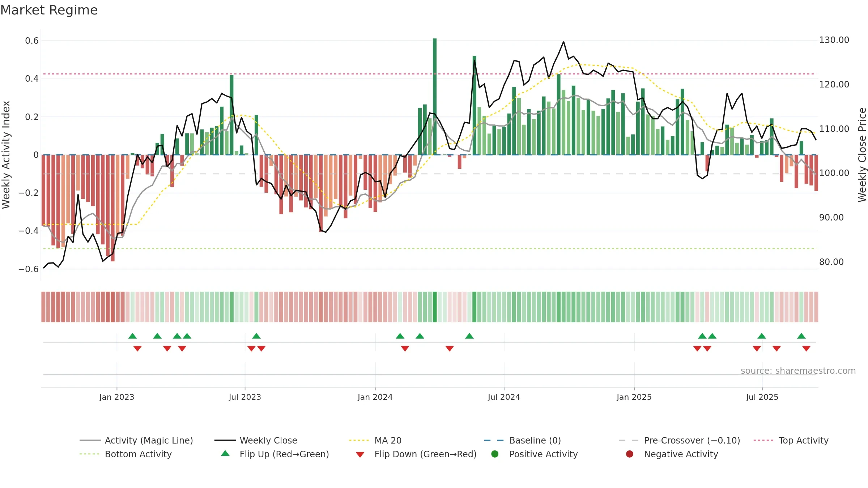Click the 100.00 price axis value

pyautogui.click(x=834, y=173)
